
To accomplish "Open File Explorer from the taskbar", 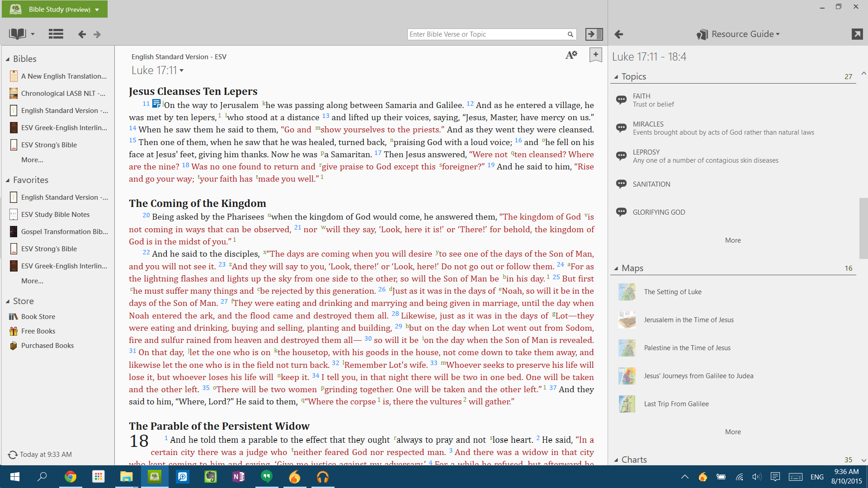I will [x=126, y=477].
